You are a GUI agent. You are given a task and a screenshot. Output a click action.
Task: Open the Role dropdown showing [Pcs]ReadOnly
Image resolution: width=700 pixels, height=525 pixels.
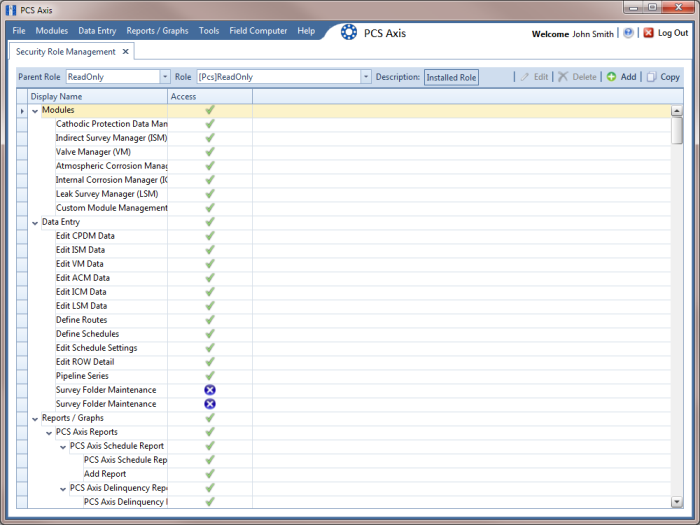[366, 77]
